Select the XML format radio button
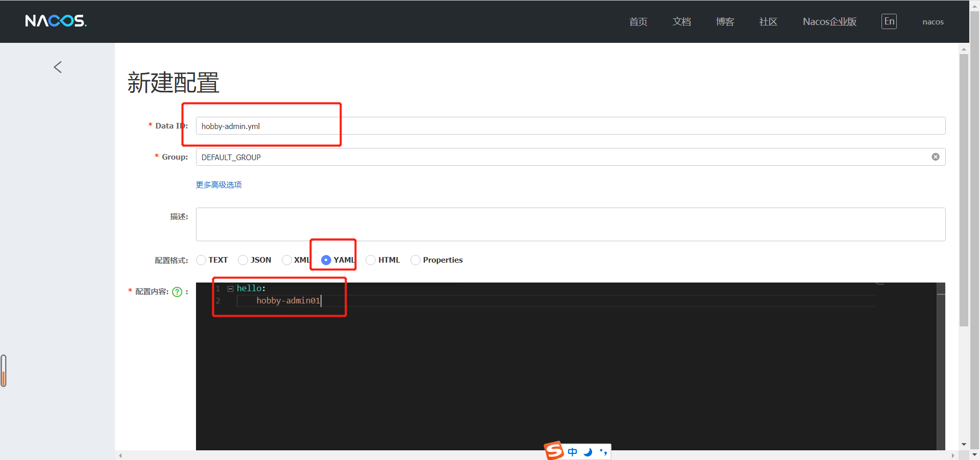Screen dimensions: 980x460 (x=287, y=260)
